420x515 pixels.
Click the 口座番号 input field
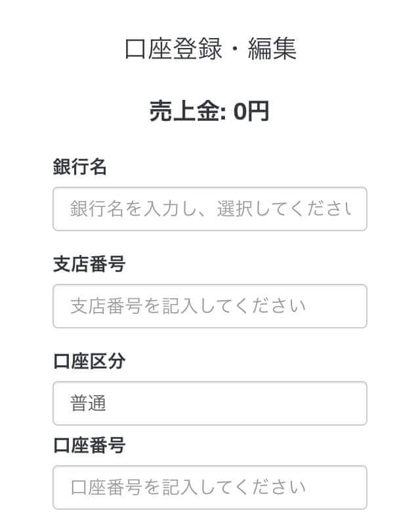pyautogui.click(x=210, y=487)
